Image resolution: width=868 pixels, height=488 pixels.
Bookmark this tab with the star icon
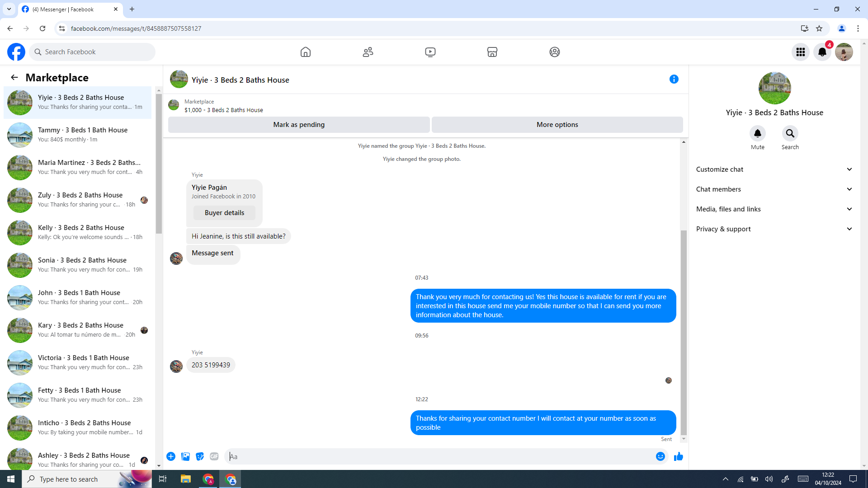pyautogui.click(x=819, y=28)
